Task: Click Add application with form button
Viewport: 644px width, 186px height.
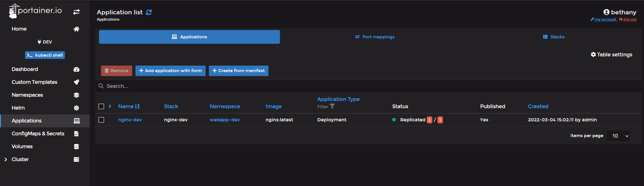Action: pos(170,71)
